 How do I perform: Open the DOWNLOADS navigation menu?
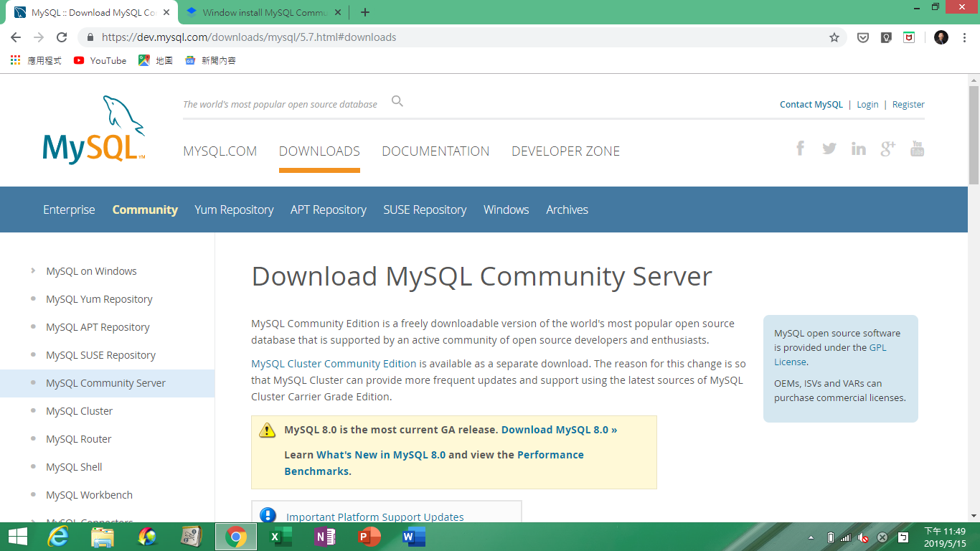point(319,151)
